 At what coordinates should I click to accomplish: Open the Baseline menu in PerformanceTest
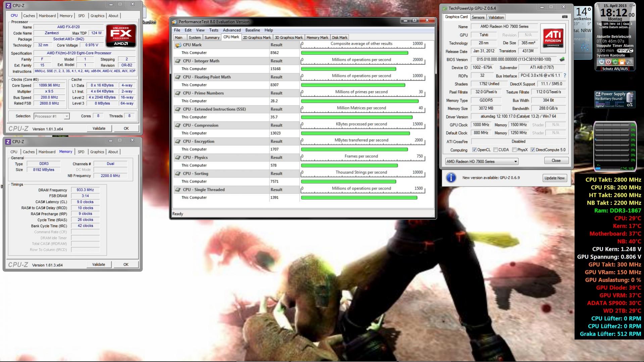tap(253, 30)
